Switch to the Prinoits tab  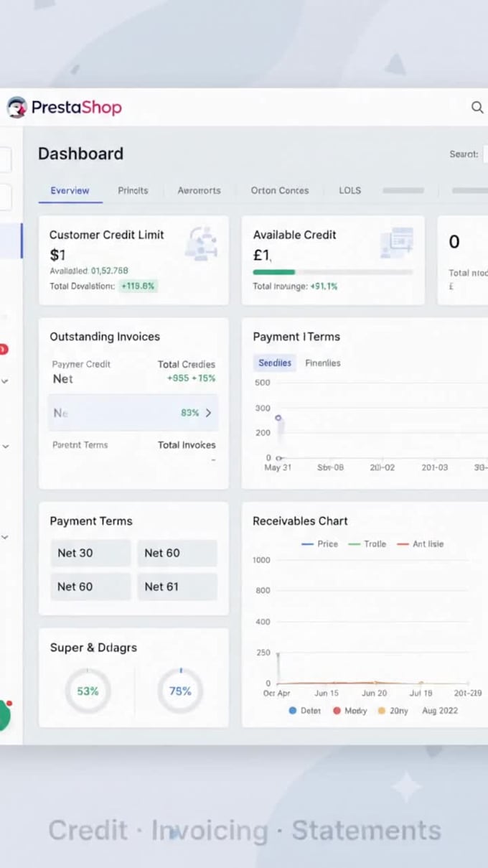[x=133, y=191]
